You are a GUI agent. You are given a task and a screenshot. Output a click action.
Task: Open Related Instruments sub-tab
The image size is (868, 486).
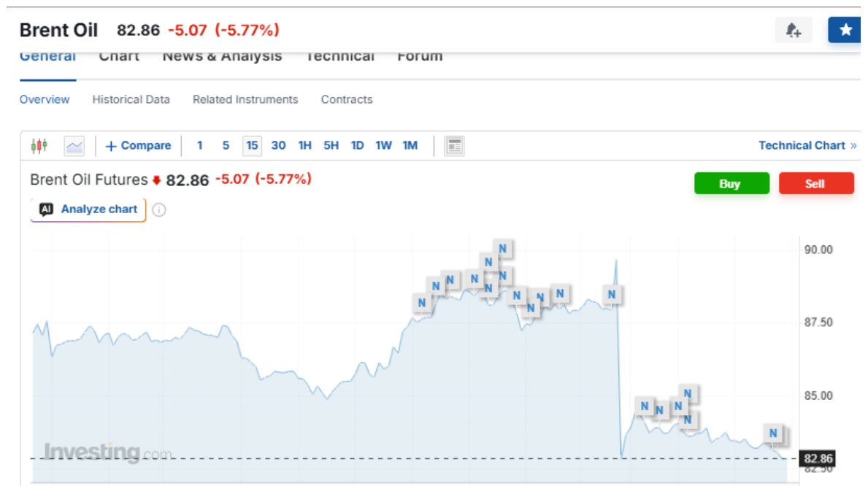(x=245, y=100)
